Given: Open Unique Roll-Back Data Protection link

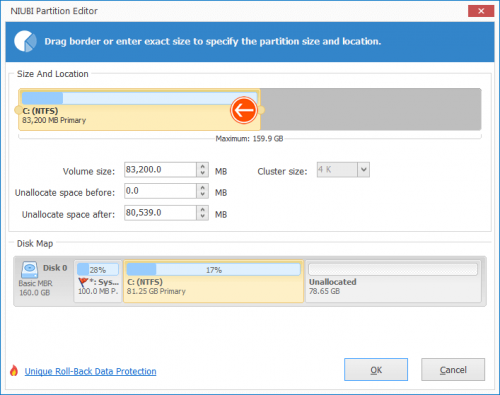Looking at the screenshot, I should (x=90, y=371).
